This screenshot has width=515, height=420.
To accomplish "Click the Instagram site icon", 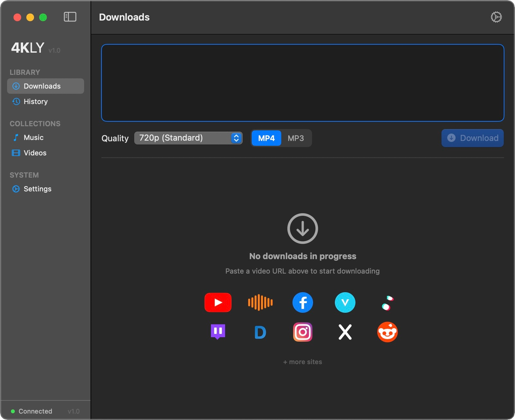I will click(x=303, y=332).
